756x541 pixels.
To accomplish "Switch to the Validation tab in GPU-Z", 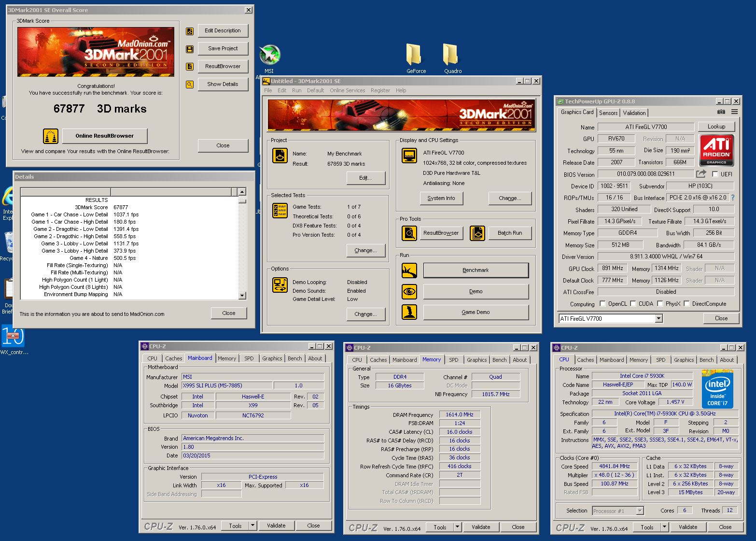I will point(634,113).
